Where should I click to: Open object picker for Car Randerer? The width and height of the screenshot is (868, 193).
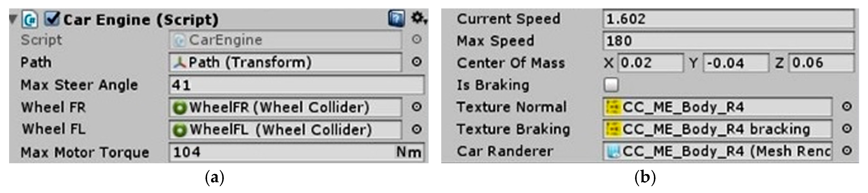pos(847,151)
